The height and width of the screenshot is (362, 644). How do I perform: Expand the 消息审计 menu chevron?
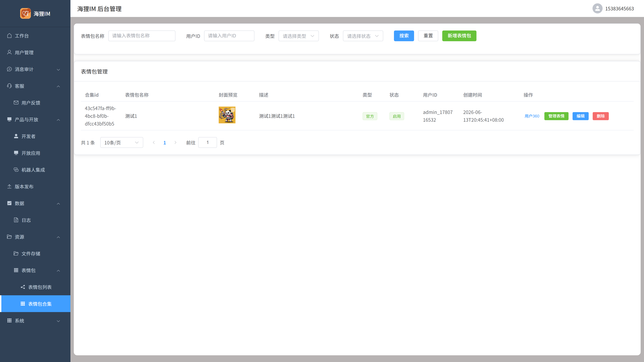(x=58, y=69)
